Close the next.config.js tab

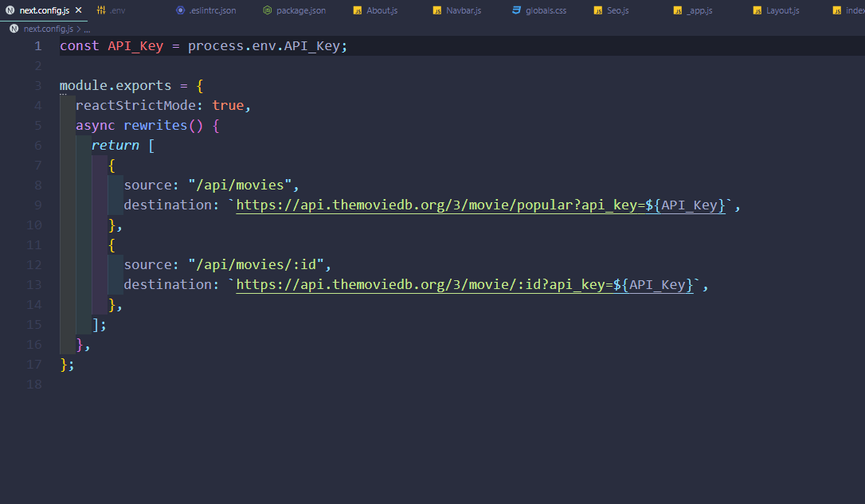pyautogui.click(x=78, y=10)
